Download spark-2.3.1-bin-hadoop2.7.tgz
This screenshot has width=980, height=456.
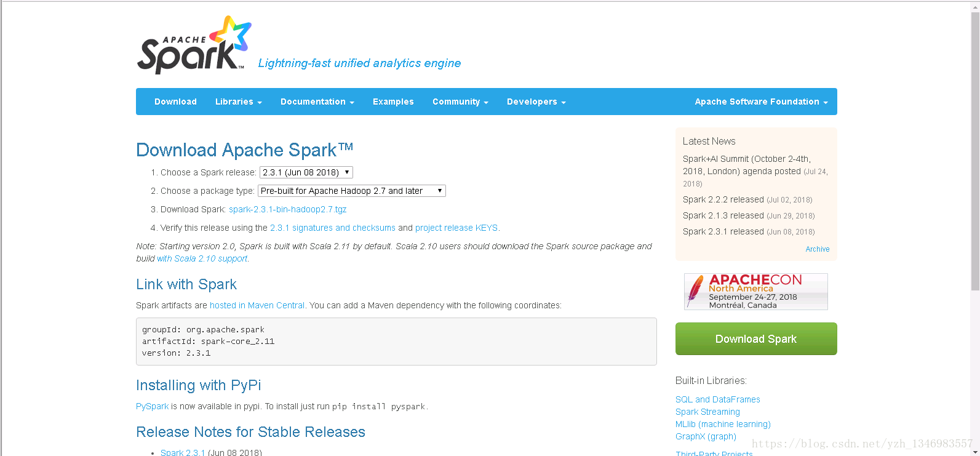pyautogui.click(x=288, y=209)
